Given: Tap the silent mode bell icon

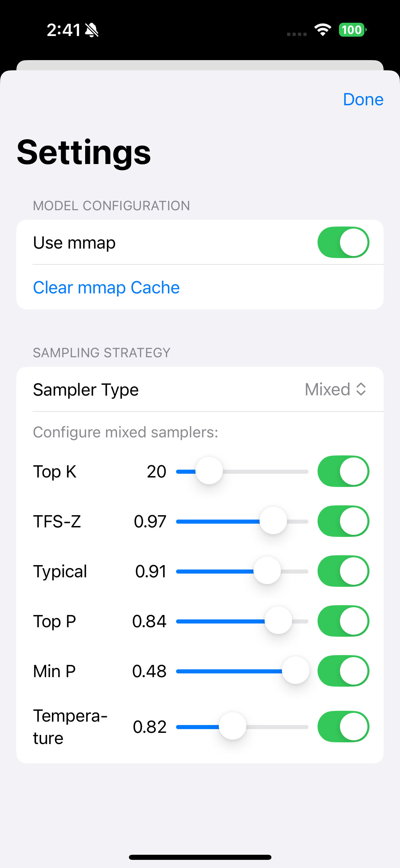Looking at the screenshot, I should tap(92, 30).
